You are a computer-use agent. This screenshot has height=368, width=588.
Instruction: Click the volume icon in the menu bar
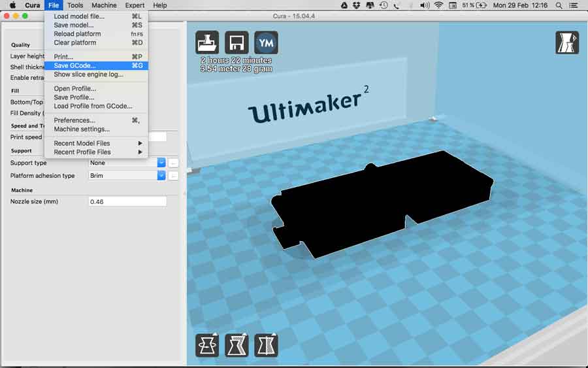coord(425,5)
